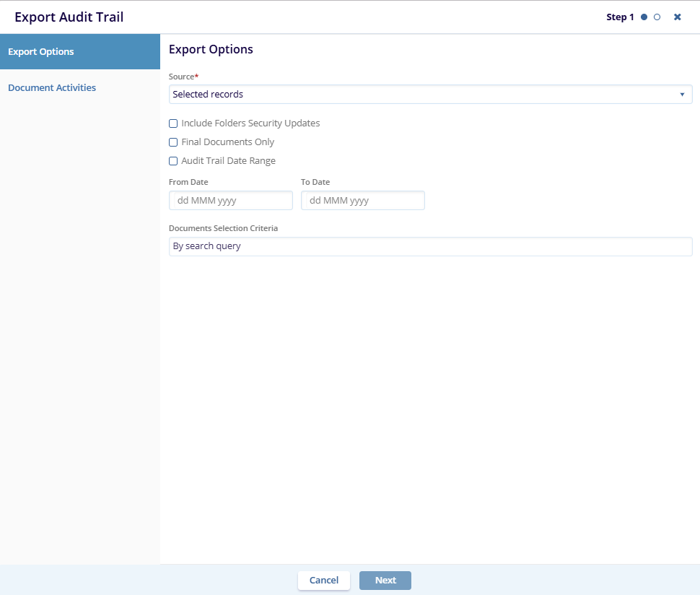
Task: Click the From Date label
Action: [x=188, y=182]
